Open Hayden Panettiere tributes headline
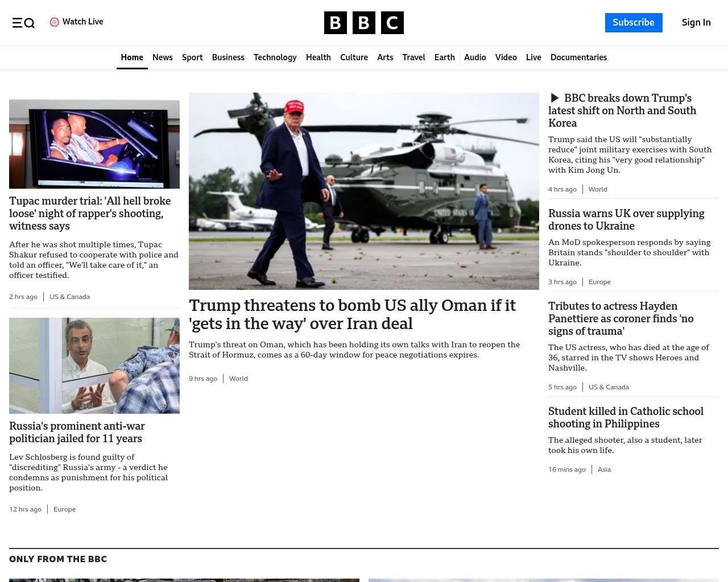The image size is (728, 582). coord(621,318)
